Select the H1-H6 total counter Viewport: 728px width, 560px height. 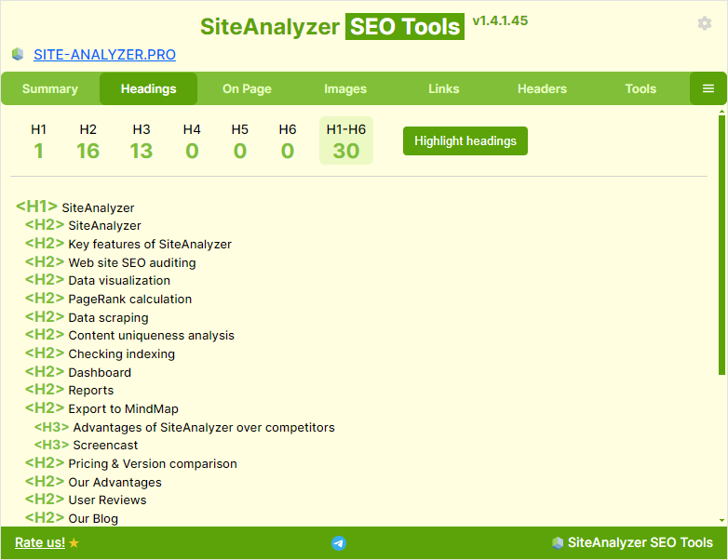pos(346,140)
